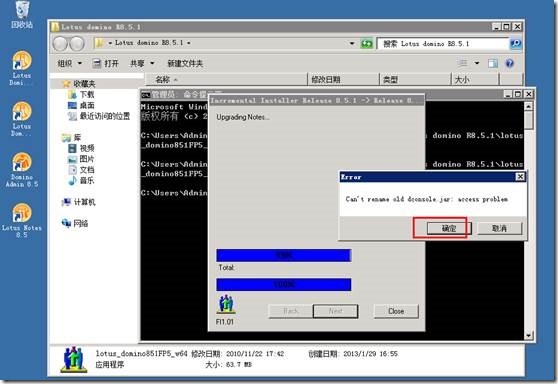558x384 pixels.
Task: Click the upper blue progress bar
Action: pos(284,255)
